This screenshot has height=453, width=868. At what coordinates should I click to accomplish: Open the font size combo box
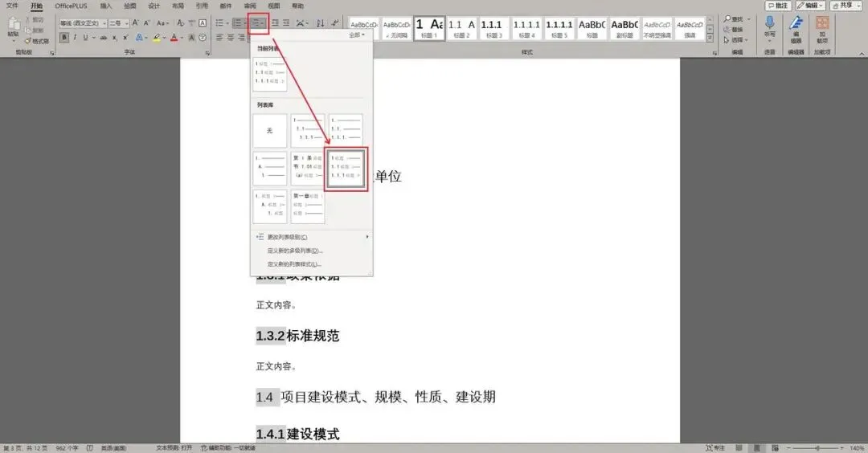pos(118,23)
